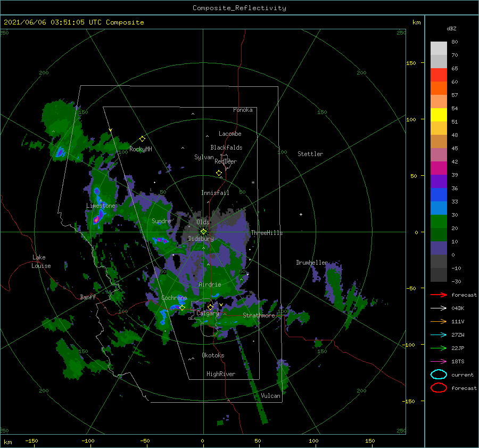Pick the green 22JP arrow in legend
Screen dimensions: 479x448
[x=439, y=348]
